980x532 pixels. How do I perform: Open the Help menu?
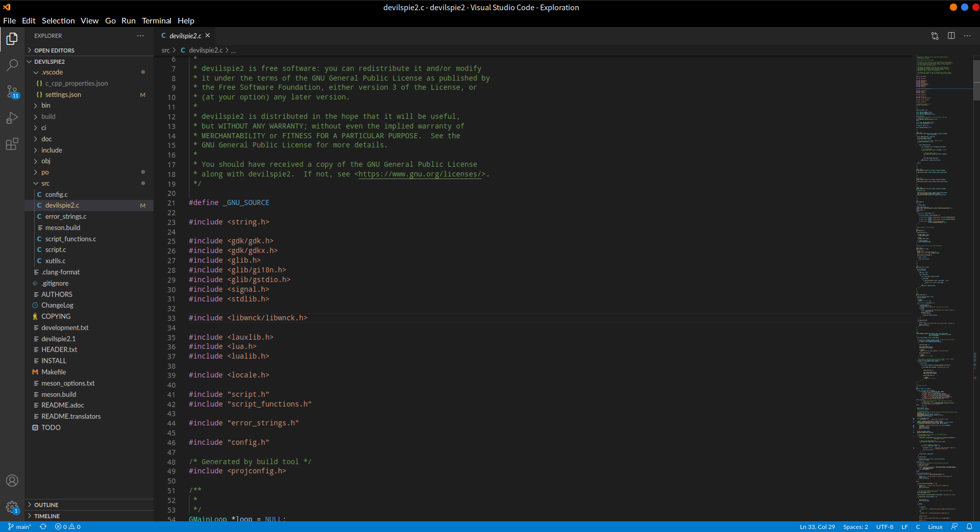pos(186,21)
